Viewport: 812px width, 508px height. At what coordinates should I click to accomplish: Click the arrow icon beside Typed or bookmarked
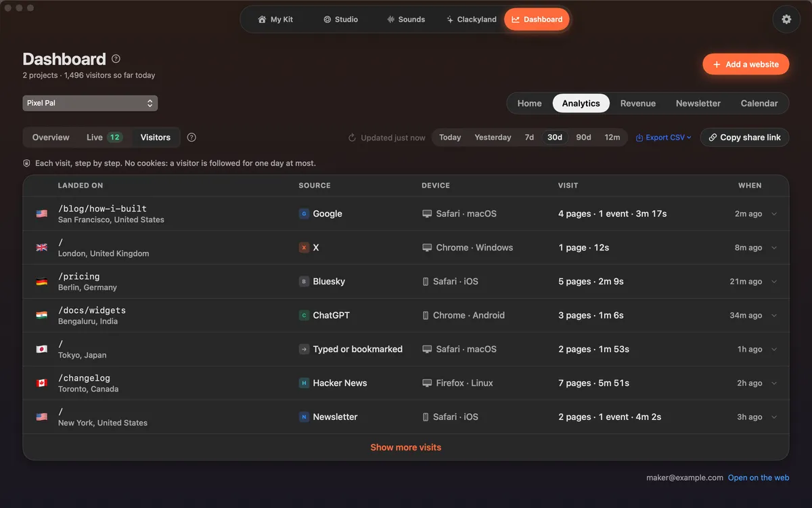(x=304, y=350)
